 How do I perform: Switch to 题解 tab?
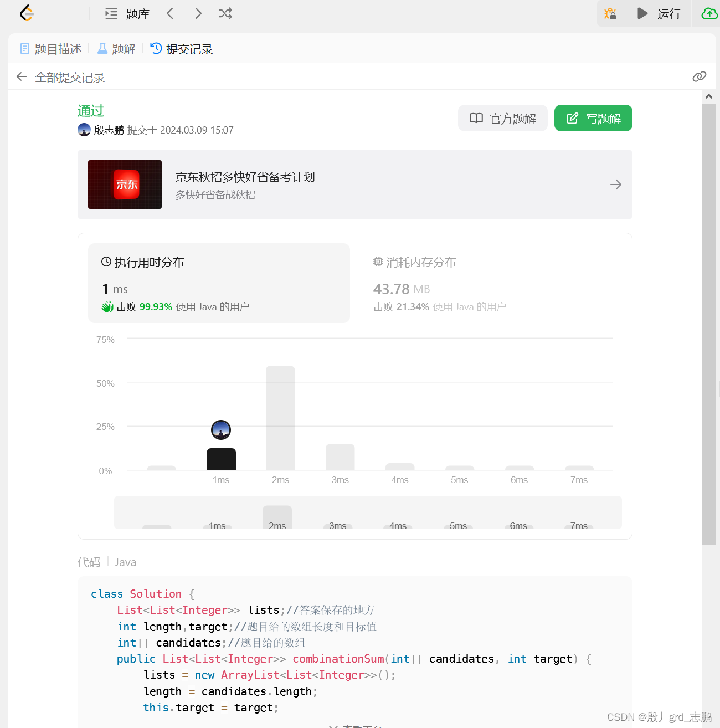coord(116,49)
